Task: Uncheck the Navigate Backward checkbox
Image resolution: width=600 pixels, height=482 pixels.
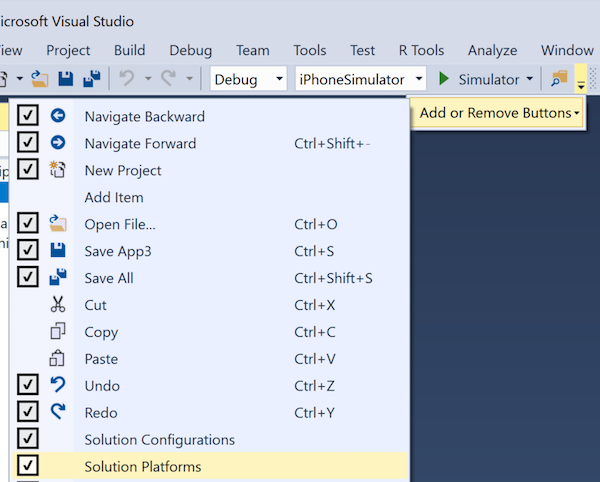Action: pyautogui.click(x=28, y=116)
